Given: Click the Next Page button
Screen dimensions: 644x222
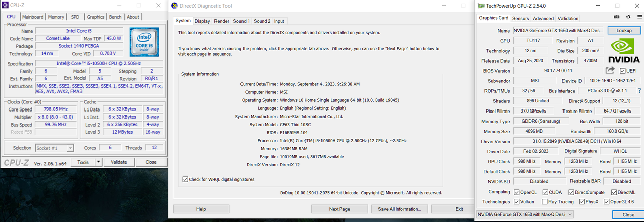Looking at the screenshot, I should 340,209.
